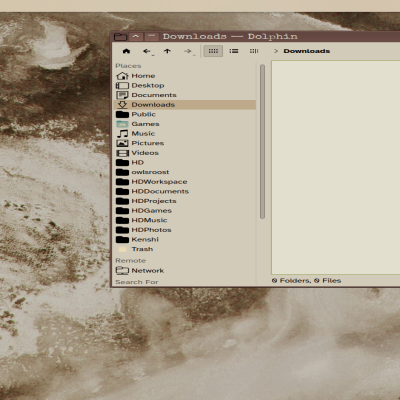The width and height of the screenshot is (400, 400).
Task: Click the Network computer icon
Action: tap(122, 271)
